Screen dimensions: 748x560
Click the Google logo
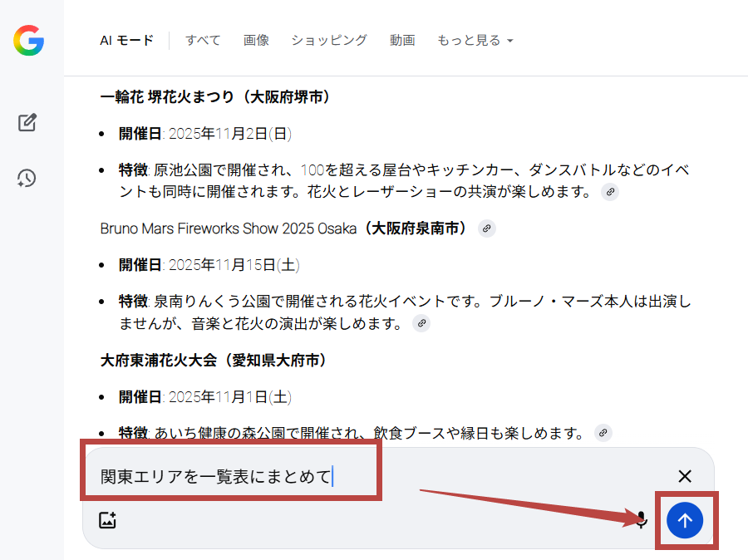pos(28,40)
